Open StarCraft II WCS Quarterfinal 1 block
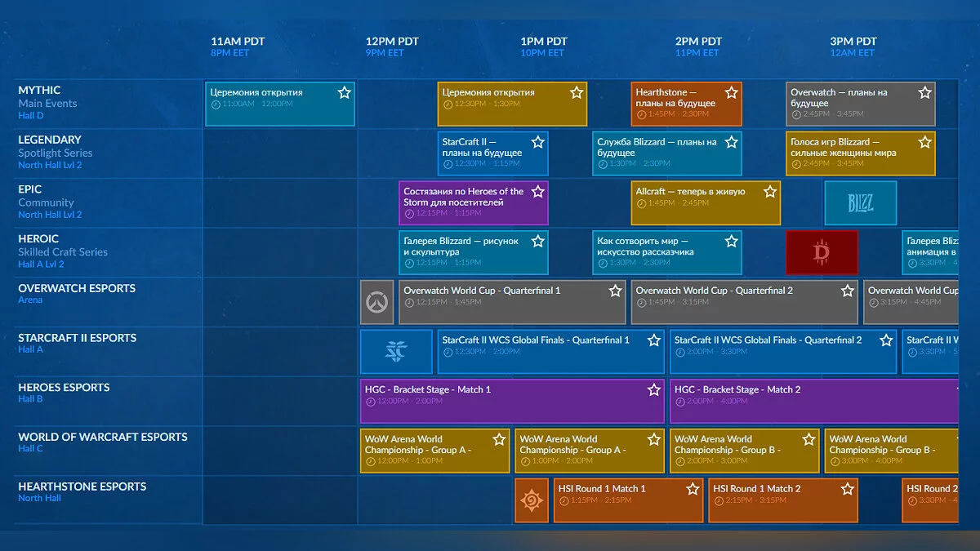This screenshot has width=980, height=551. pos(551,352)
